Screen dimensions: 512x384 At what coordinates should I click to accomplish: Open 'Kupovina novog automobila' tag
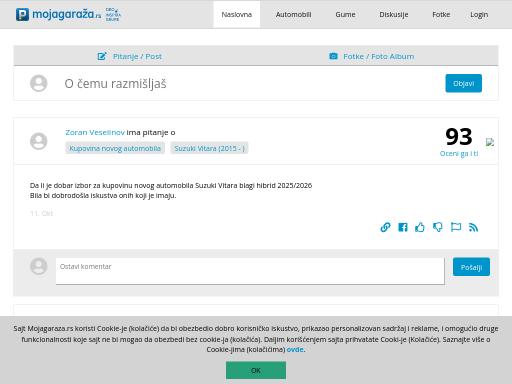[x=115, y=148]
